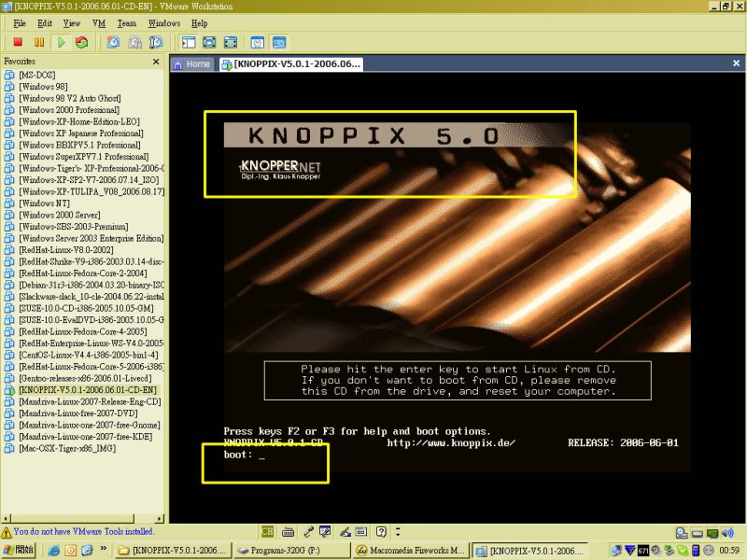
Task: Select [KNOPPIX-V5.0.1-2006.06.01-CD-EN] in Favorites list
Action: (x=88, y=390)
